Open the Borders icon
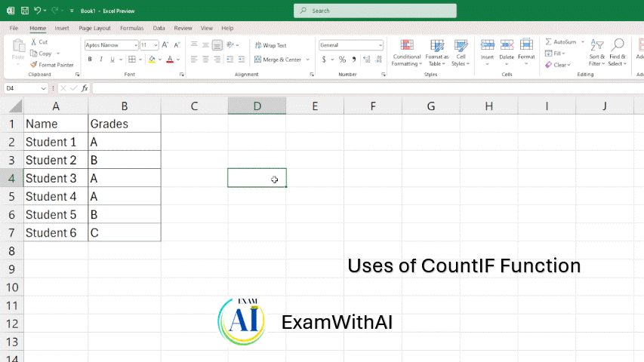 click(132, 60)
